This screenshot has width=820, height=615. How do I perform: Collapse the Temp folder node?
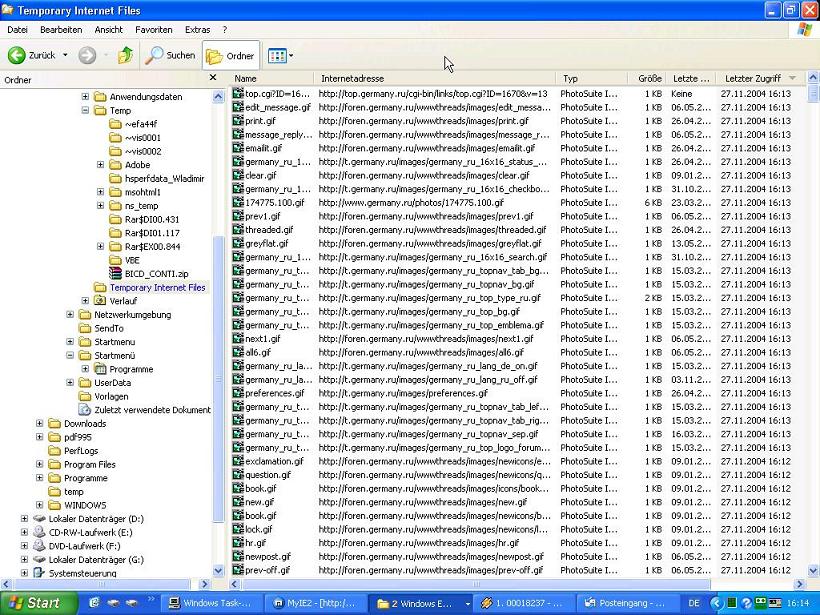coord(85,110)
